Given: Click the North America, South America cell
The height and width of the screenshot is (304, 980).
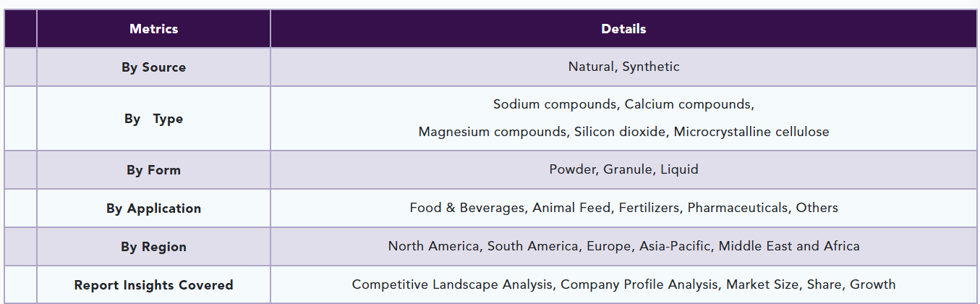Looking at the screenshot, I should click(623, 246).
